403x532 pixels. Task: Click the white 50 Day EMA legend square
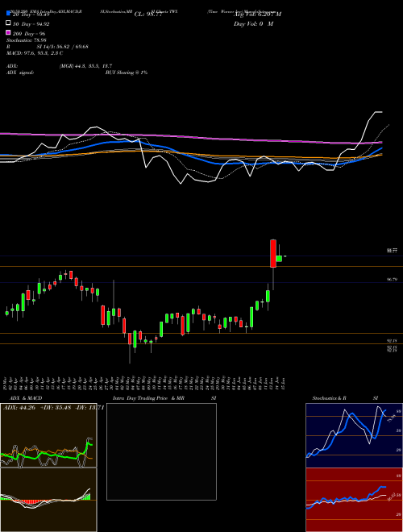click(x=8, y=23)
